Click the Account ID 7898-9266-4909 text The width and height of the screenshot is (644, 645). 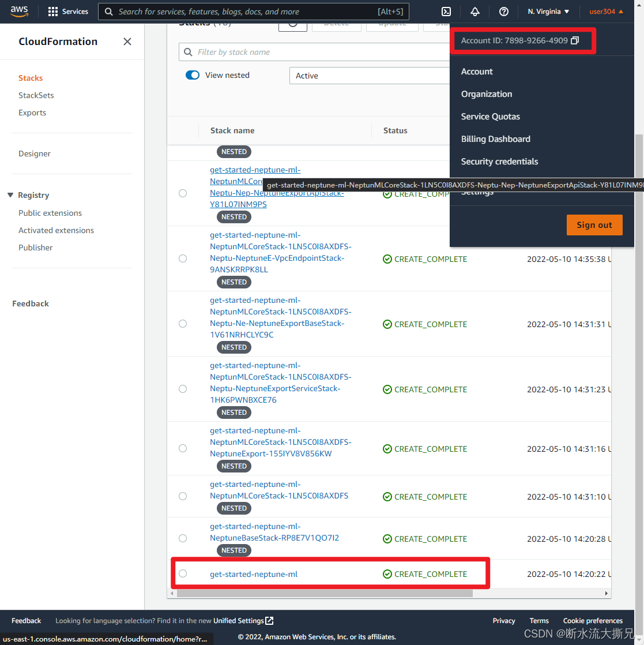coord(514,40)
